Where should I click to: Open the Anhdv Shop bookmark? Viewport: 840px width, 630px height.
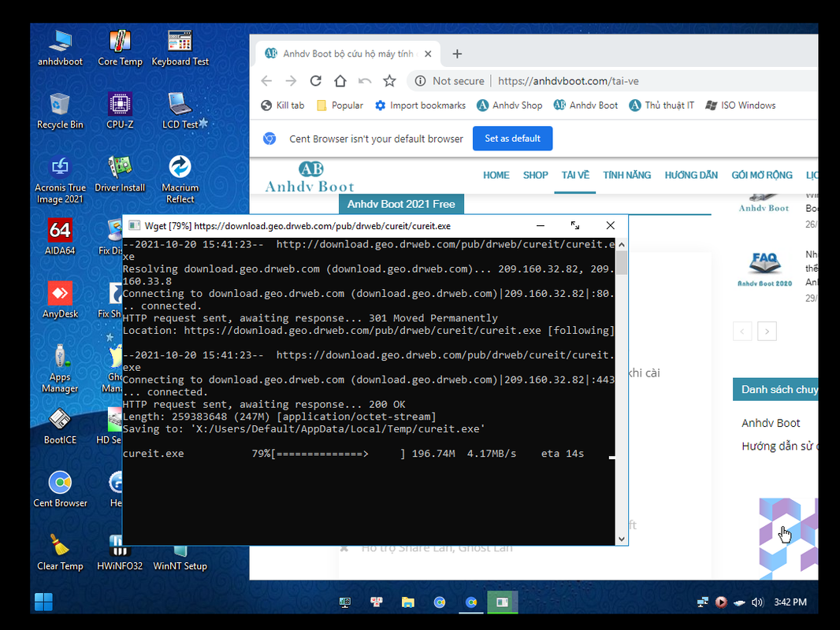(510, 106)
